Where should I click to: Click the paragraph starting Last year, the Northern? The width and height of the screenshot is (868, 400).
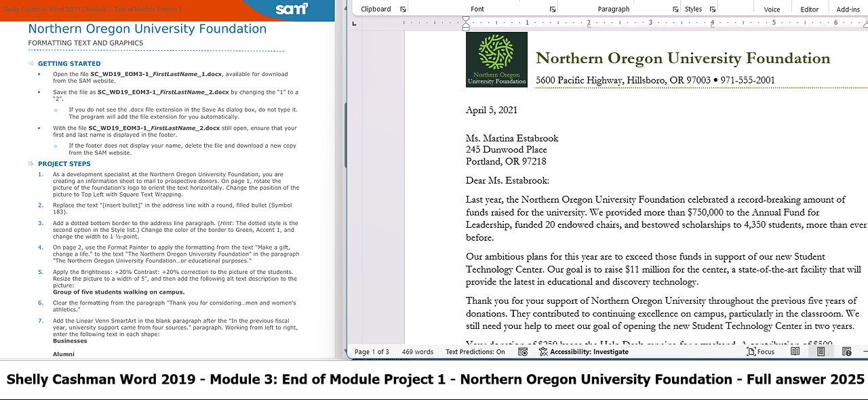tap(667, 218)
